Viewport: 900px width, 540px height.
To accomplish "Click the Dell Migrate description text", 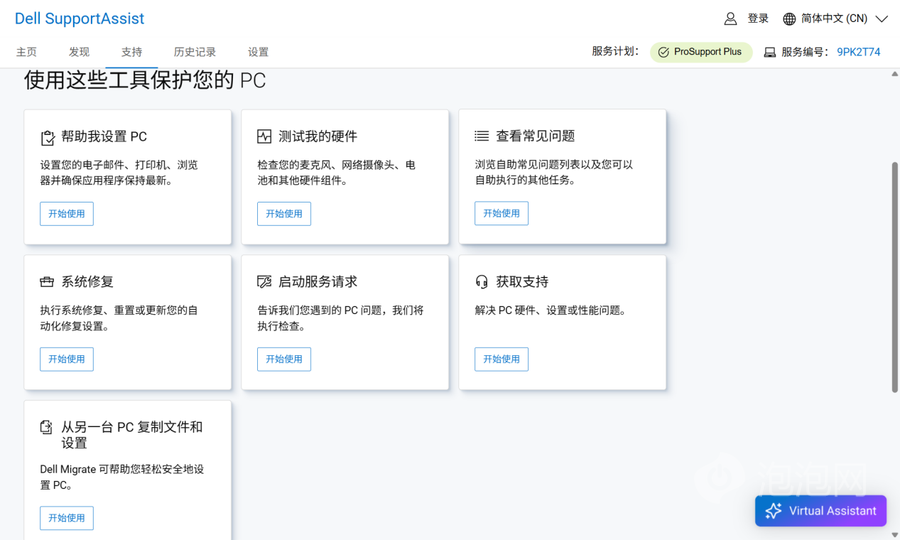I will pos(122,477).
